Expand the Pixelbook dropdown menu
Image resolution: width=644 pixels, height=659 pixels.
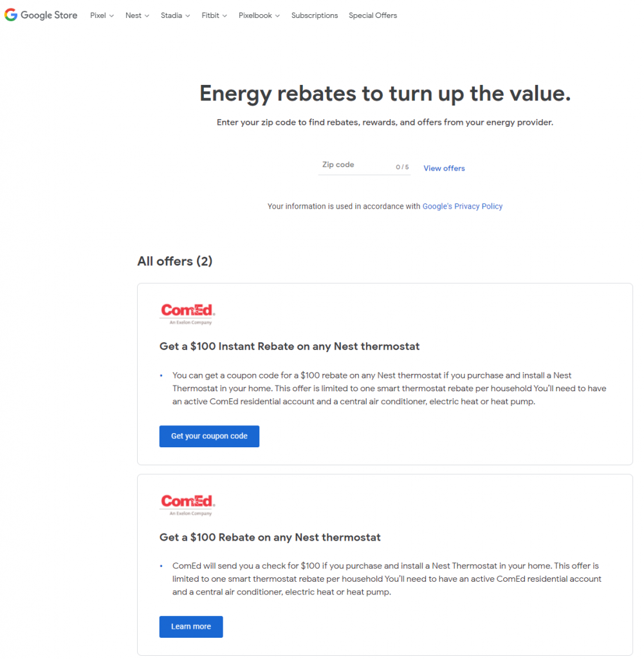tap(259, 15)
